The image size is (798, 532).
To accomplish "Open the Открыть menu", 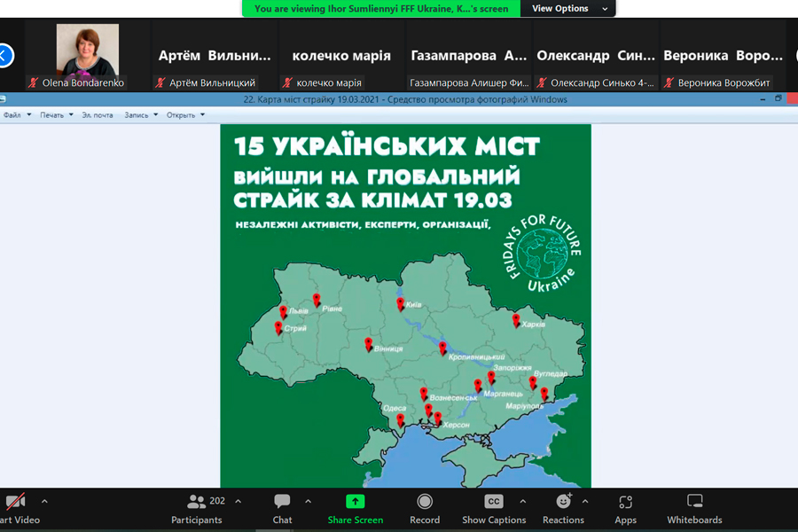I will click(x=185, y=115).
